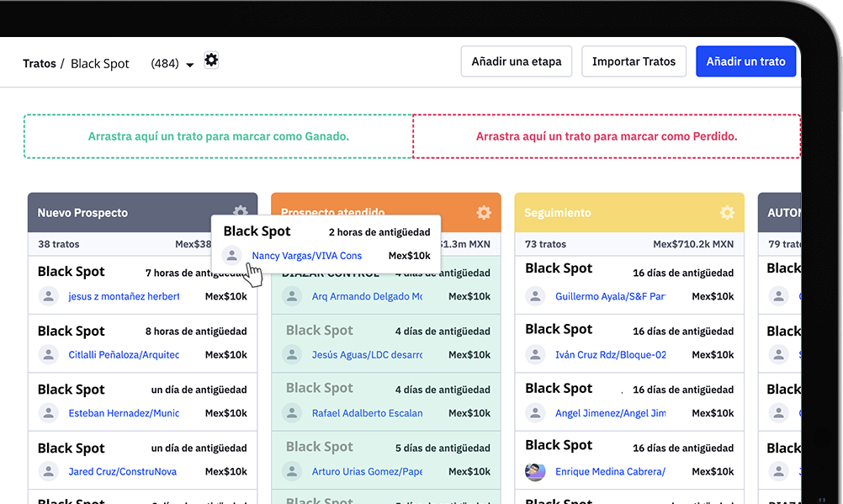Click avatar icon beside Nancy Vargas/VIVA Cons

tap(231, 256)
